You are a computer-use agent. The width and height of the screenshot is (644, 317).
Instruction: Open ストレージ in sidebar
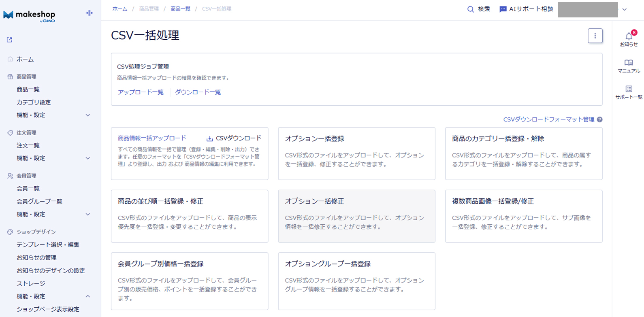coord(31,284)
